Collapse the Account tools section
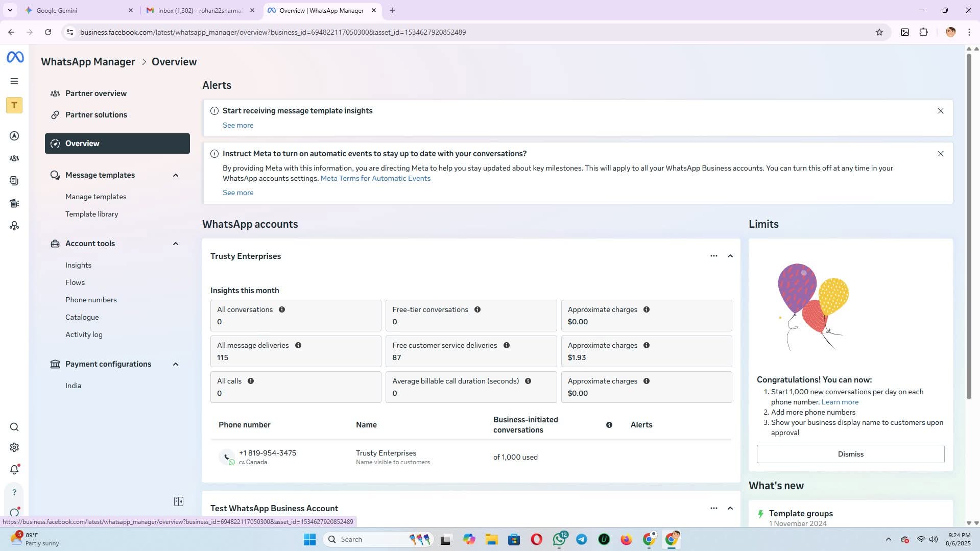This screenshot has height=551, width=980. [176, 244]
